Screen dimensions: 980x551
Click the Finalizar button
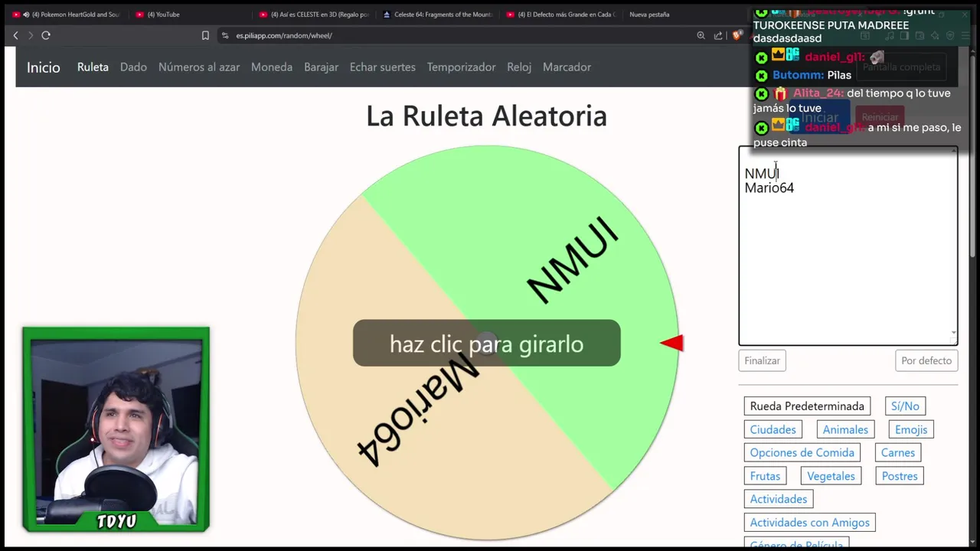[763, 361]
